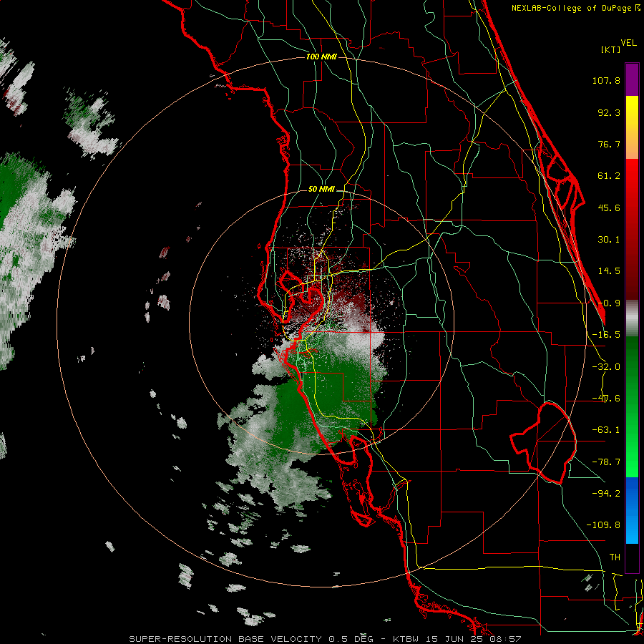Click the 30.1 scale value
644x644 pixels.
coord(609,240)
